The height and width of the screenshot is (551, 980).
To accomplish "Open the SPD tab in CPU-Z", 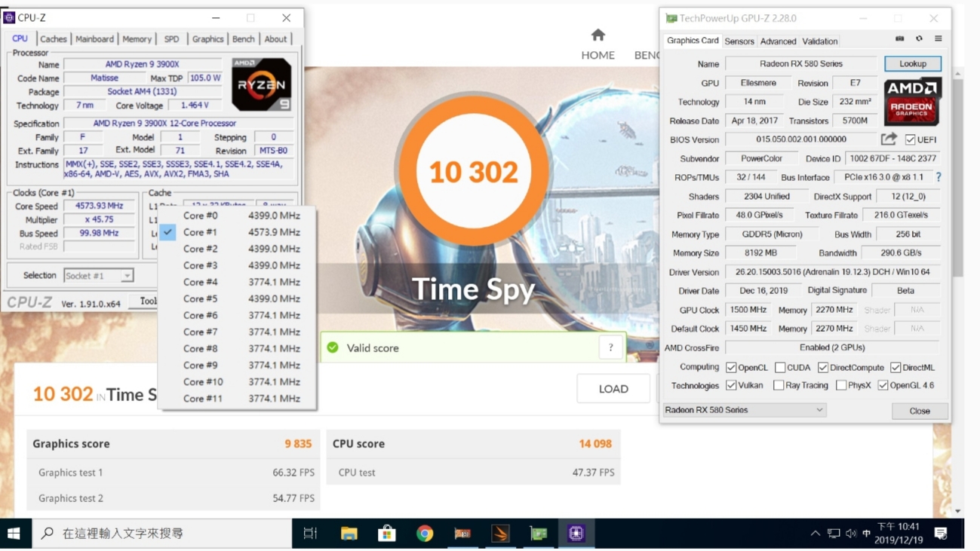I will pyautogui.click(x=172, y=39).
